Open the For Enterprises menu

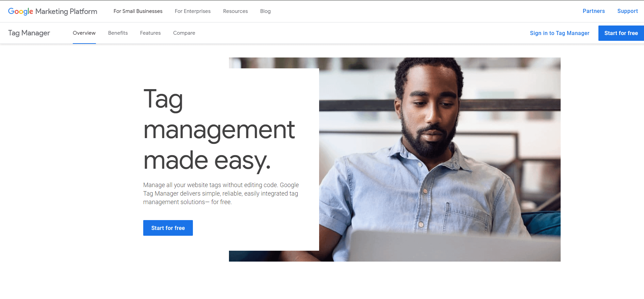coord(193,11)
